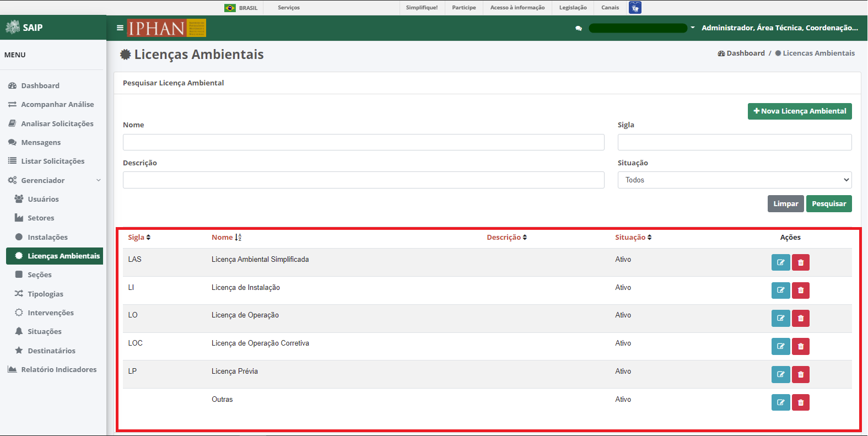Click the Licencas Ambientais breadcrumb
Image resolution: width=868 pixels, height=436 pixels.
click(815, 53)
